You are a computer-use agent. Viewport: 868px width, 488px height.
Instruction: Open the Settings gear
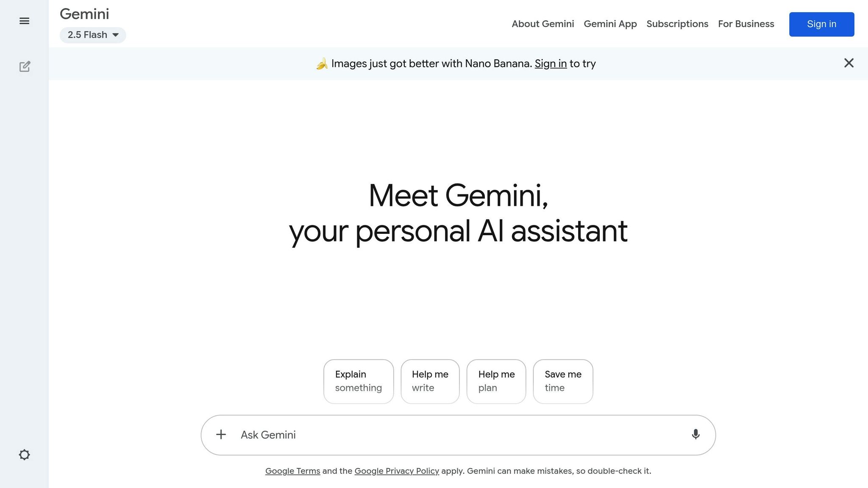(x=25, y=455)
